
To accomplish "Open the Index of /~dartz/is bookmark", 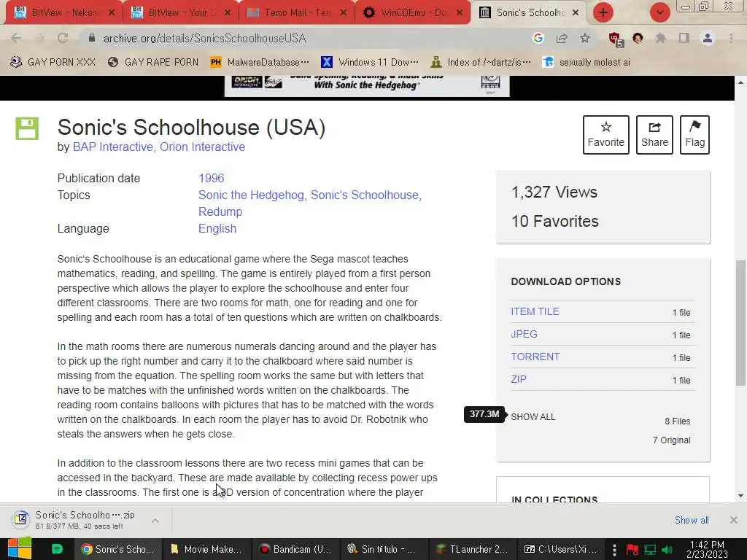I will coord(480,62).
